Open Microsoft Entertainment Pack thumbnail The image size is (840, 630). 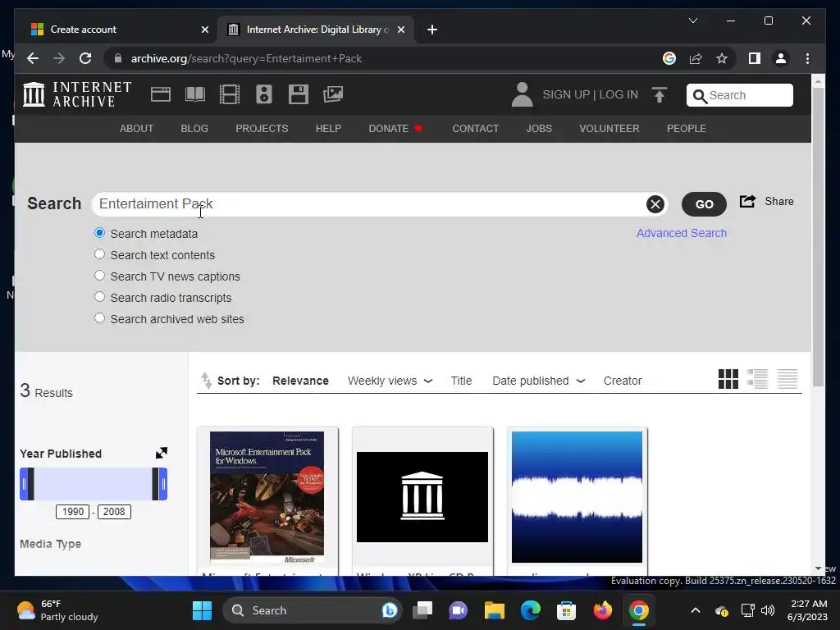(x=267, y=498)
